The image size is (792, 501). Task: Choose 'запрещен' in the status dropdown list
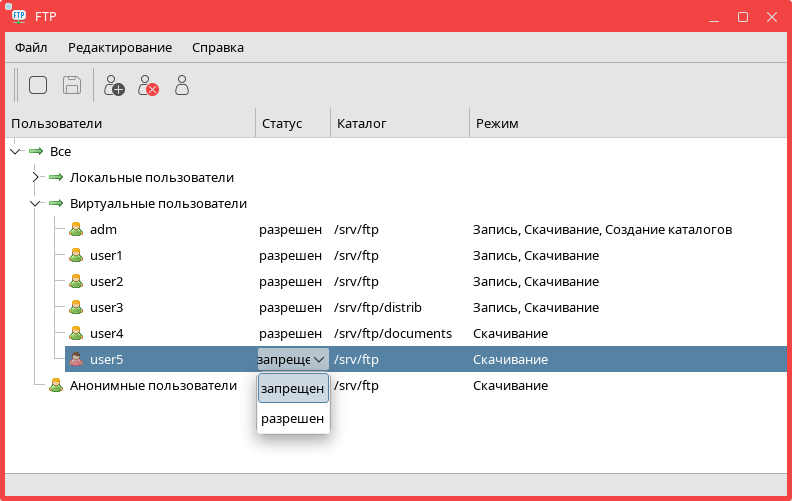pos(293,388)
